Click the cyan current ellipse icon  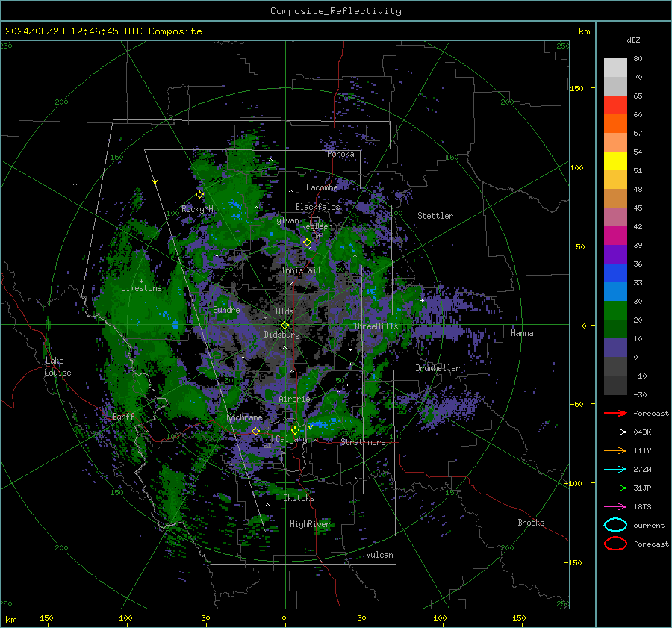(615, 525)
